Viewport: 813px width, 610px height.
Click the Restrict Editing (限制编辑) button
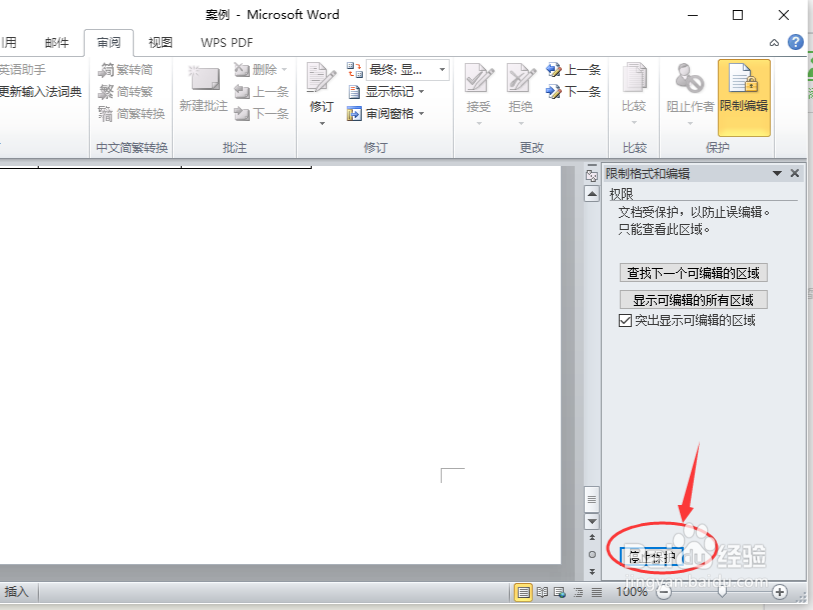tap(744, 98)
